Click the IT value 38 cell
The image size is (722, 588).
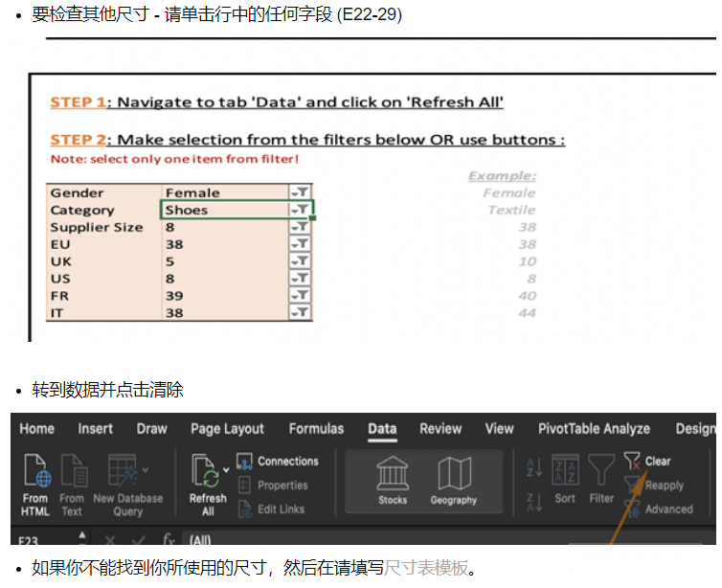[225, 312]
